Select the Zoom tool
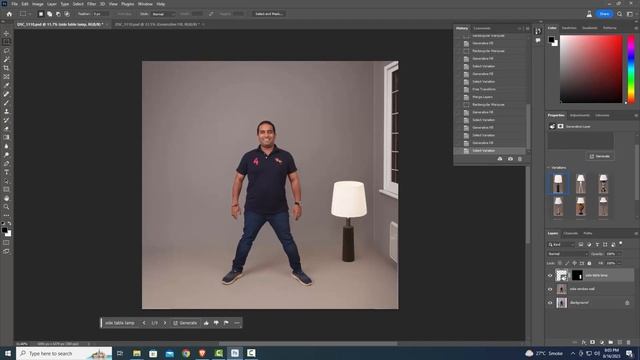This screenshot has width=640, height=360. [x=6, y=207]
